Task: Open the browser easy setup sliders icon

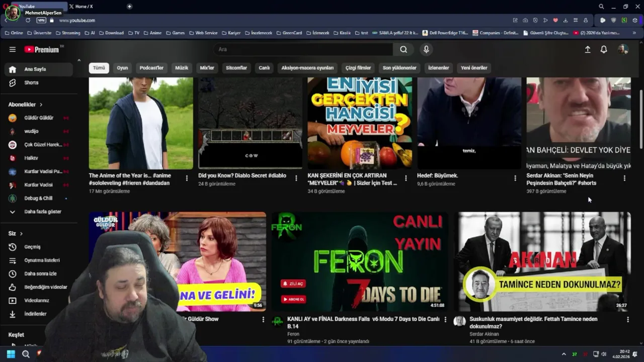Action: pos(576,20)
